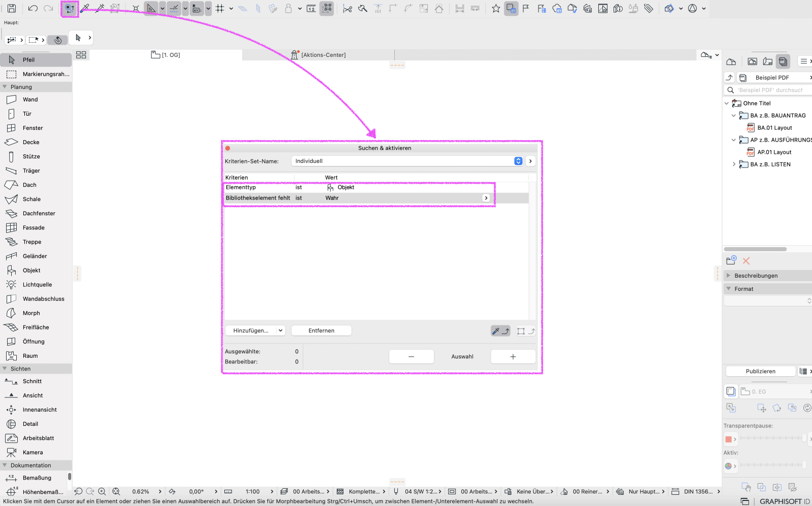
Task: Expand the BA z.B. LISTEN folder
Action: 734,164
